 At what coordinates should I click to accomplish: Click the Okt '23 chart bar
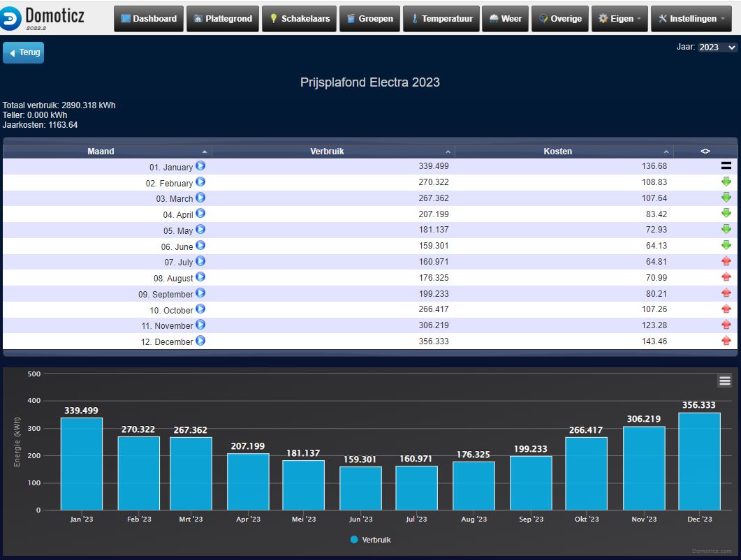[586, 473]
